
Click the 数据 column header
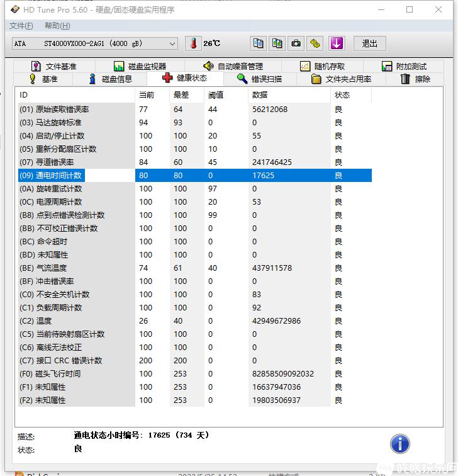point(289,95)
